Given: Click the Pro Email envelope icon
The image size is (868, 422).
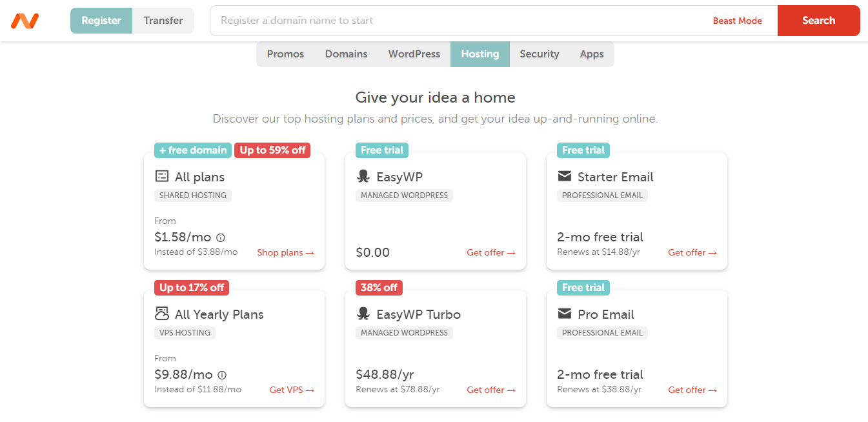Looking at the screenshot, I should pos(565,314).
